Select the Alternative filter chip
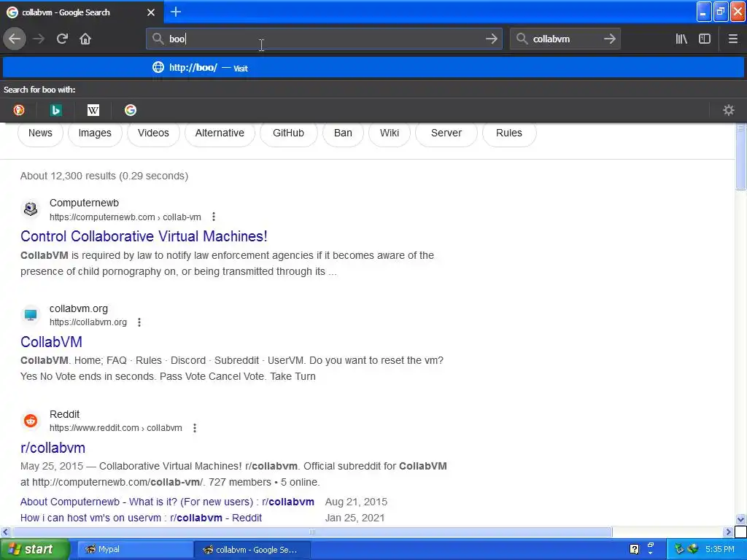Image resolution: width=747 pixels, height=560 pixels. pyautogui.click(x=220, y=133)
